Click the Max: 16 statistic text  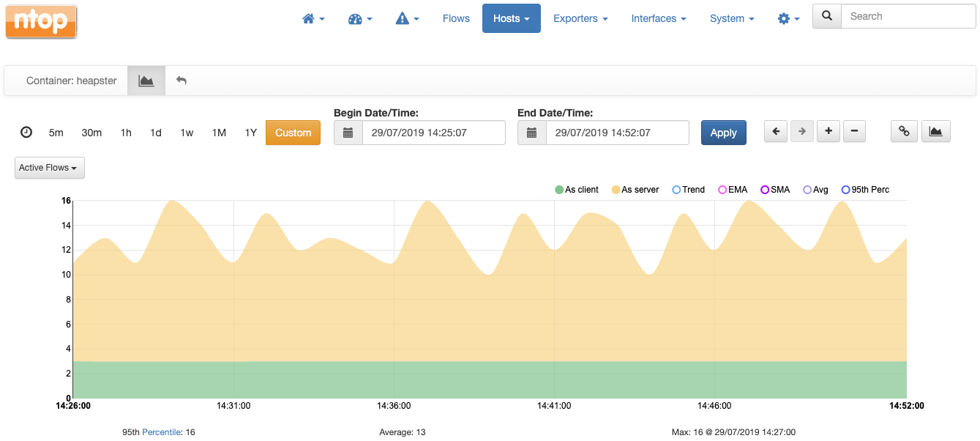[733, 432]
